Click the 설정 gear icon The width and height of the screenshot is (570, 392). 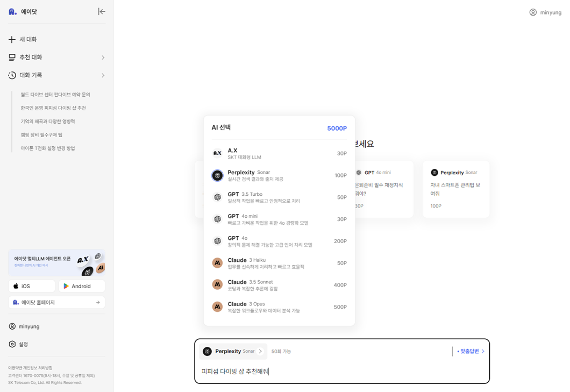(11, 344)
